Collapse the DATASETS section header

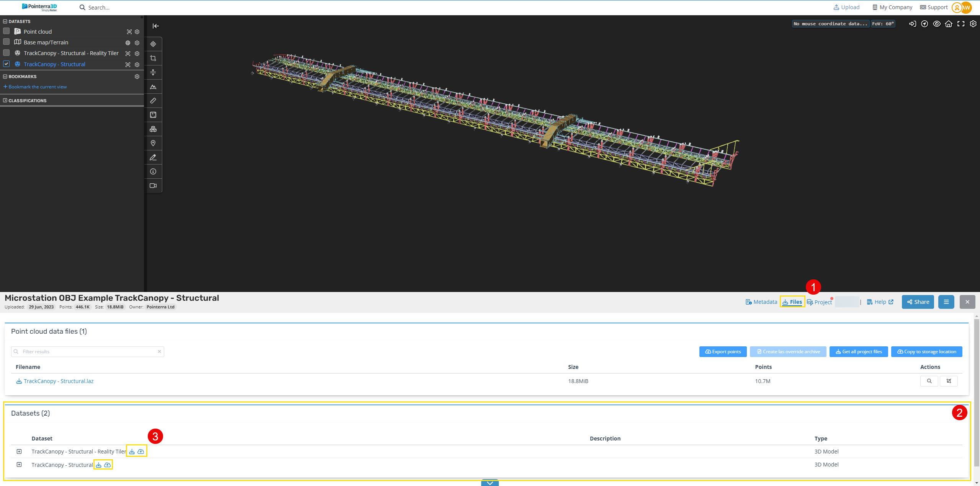(5, 21)
